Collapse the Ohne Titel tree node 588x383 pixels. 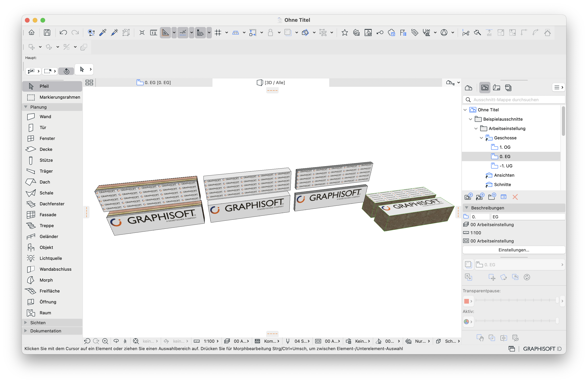click(465, 110)
